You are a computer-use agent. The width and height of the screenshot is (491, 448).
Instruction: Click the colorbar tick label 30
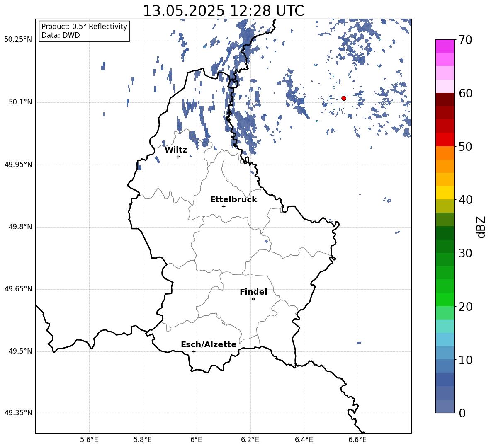pyautogui.click(x=465, y=253)
